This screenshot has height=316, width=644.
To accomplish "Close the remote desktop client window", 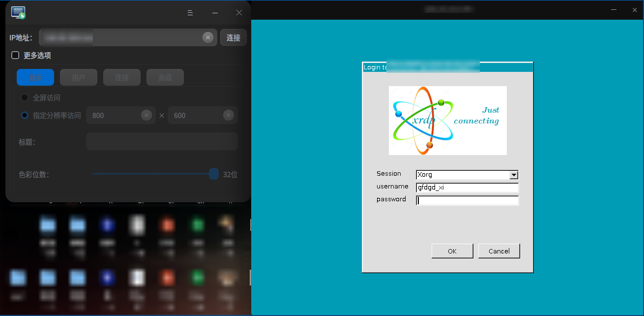I will coord(239,13).
